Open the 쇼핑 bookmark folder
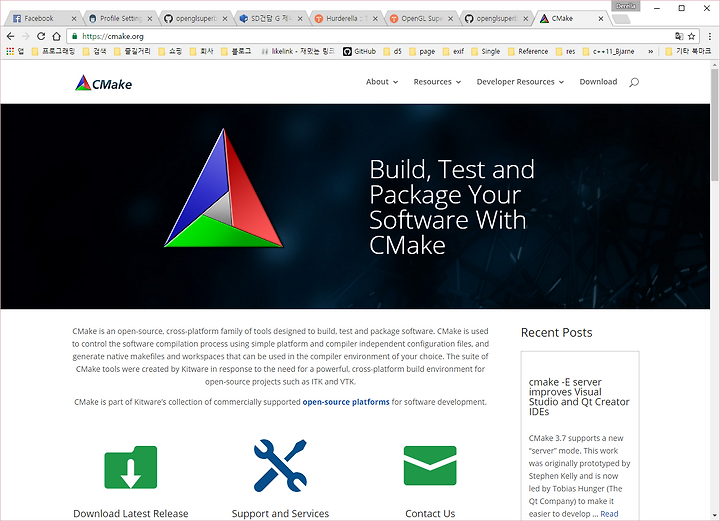This screenshot has width=720, height=521. coord(170,51)
